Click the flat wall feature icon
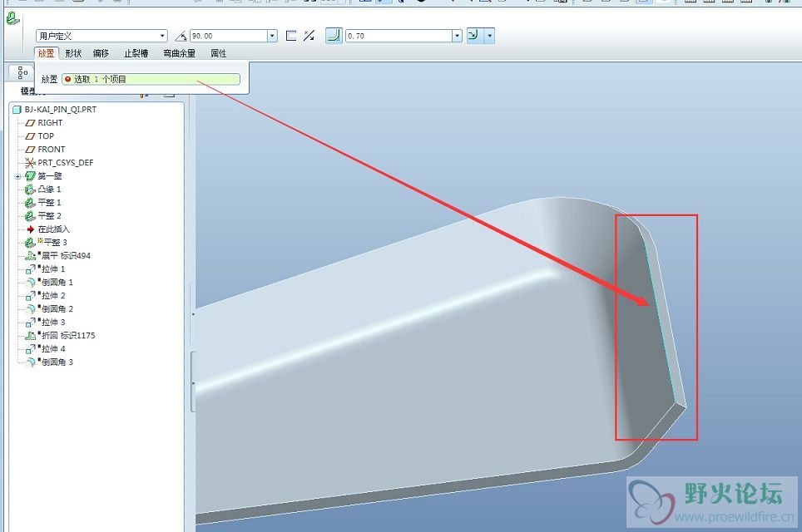Image resolution: width=802 pixels, height=532 pixels. pyautogui.click(x=12, y=18)
